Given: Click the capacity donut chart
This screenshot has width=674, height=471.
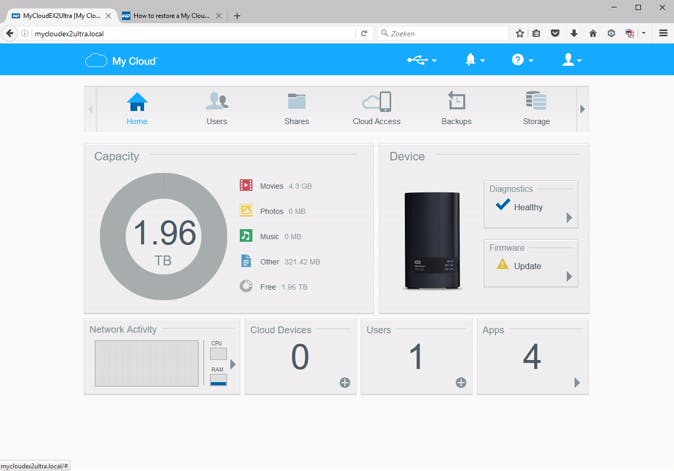Looking at the screenshot, I should pos(163,236).
